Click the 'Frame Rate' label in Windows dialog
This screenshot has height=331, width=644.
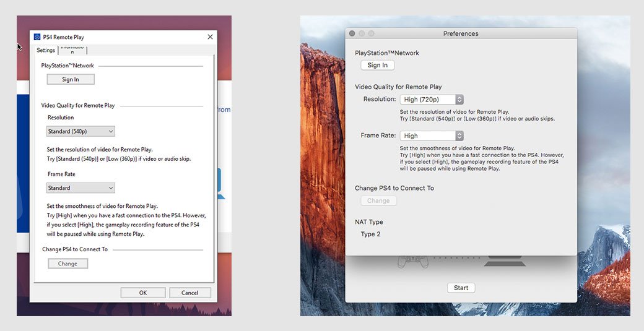tap(61, 174)
